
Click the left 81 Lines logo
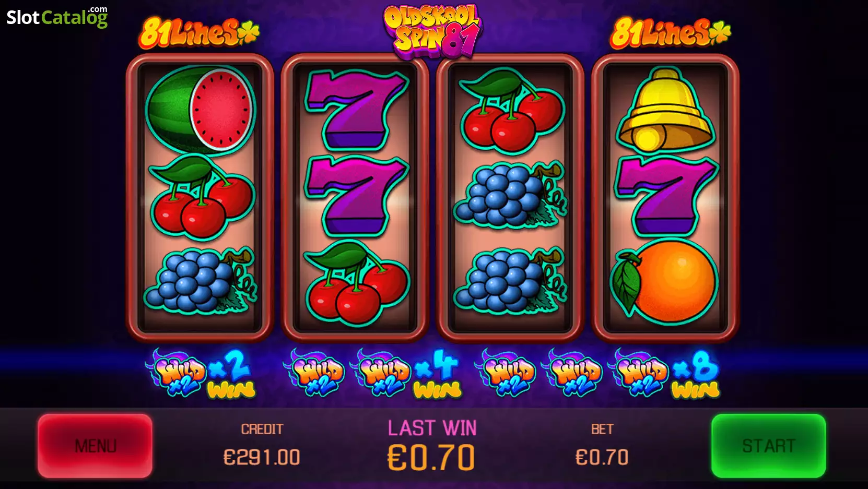click(199, 32)
